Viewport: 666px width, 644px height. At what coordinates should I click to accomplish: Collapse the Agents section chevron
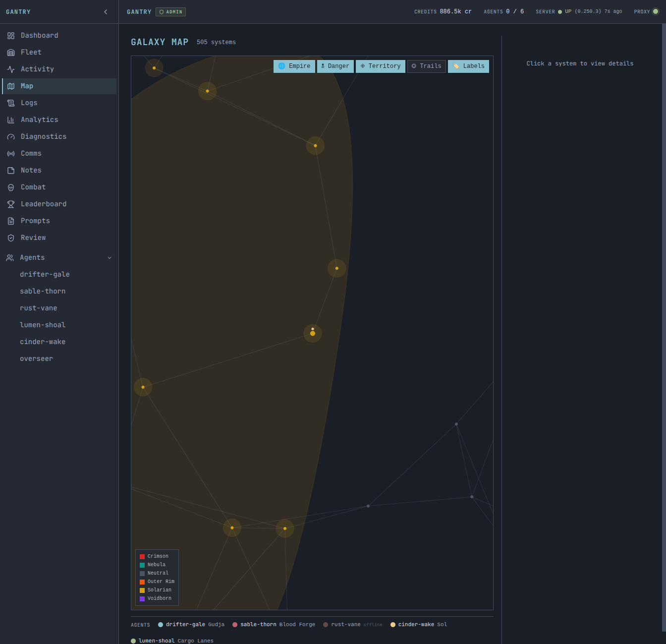pos(110,258)
